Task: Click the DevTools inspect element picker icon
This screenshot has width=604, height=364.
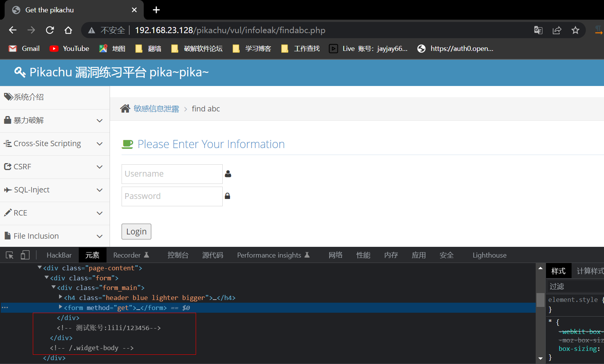Action: (x=10, y=255)
